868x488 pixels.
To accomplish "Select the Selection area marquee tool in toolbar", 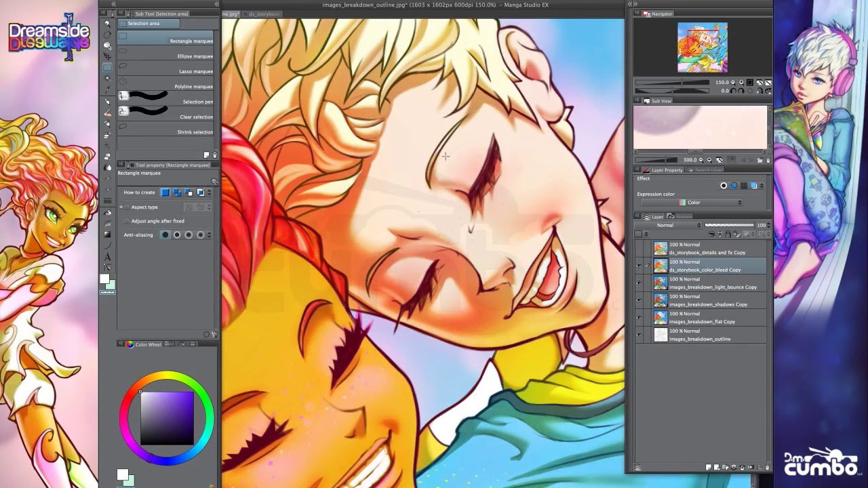I will (x=107, y=67).
